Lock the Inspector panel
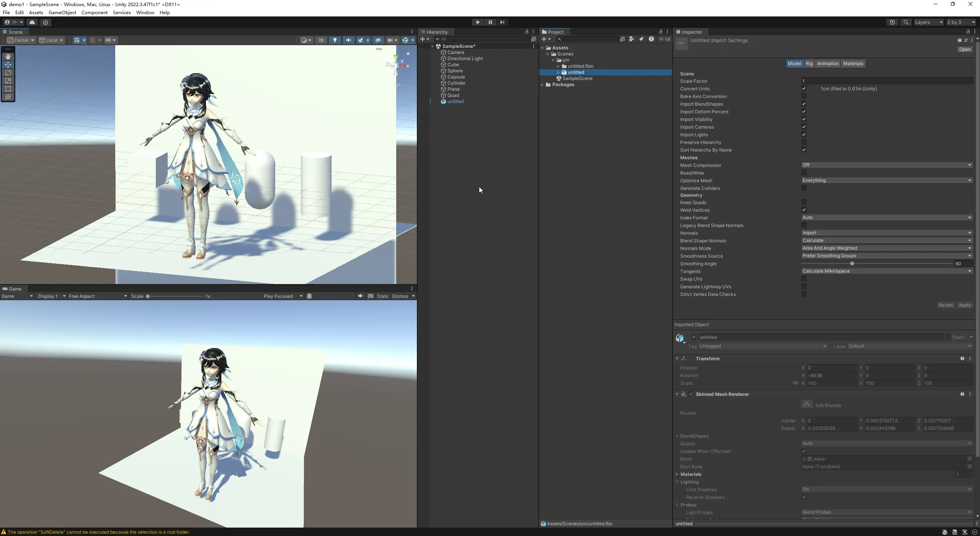980x536 pixels. point(968,32)
